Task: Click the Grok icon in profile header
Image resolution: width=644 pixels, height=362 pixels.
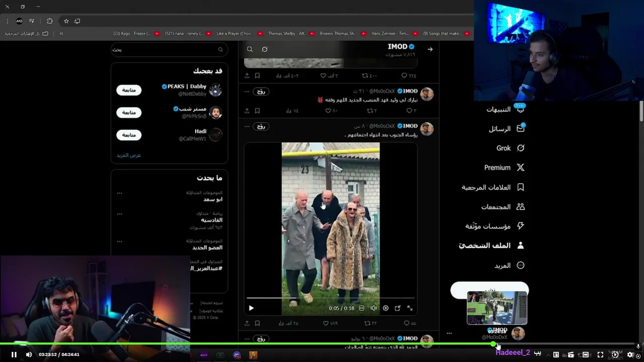Action: tap(265, 49)
